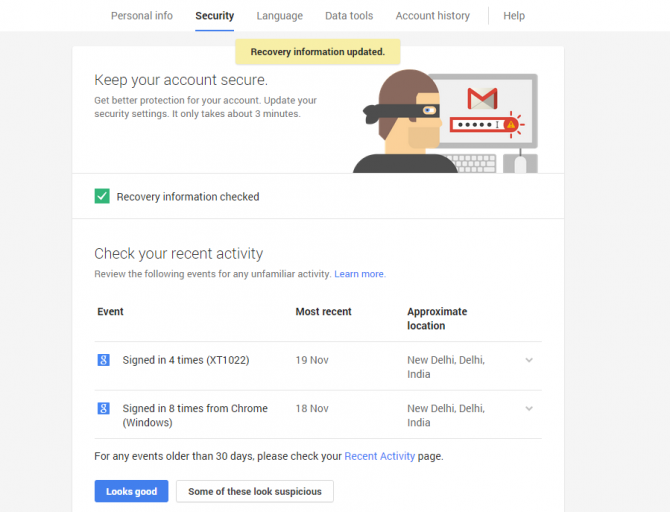
Task: Toggle the Recovery information checked checkbox
Action: [x=102, y=197]
